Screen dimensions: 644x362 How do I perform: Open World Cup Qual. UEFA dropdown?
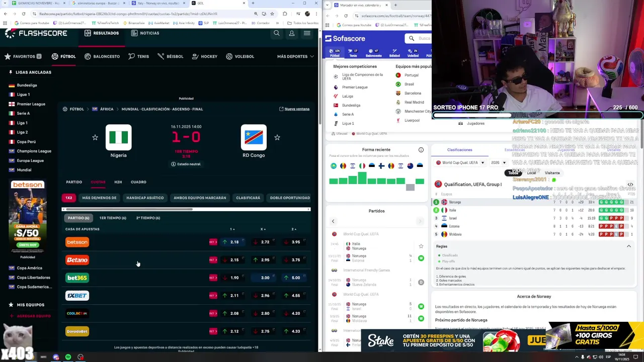click(460, 162)
